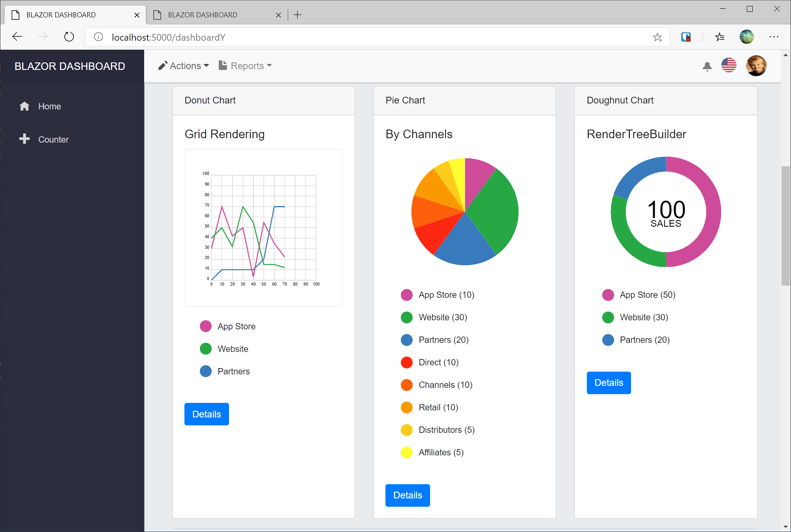
Task: Click the Details button under Pie Chart
Action: click(408, 495)
